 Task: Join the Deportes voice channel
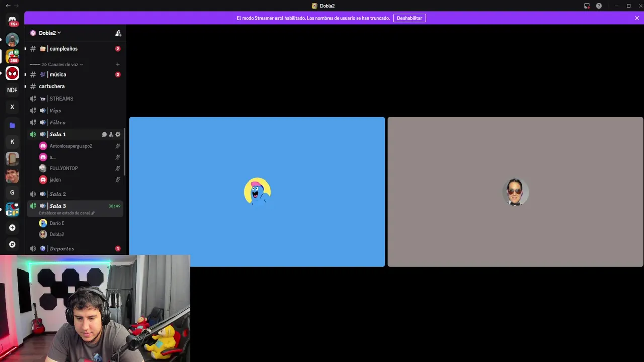(75, 249)
